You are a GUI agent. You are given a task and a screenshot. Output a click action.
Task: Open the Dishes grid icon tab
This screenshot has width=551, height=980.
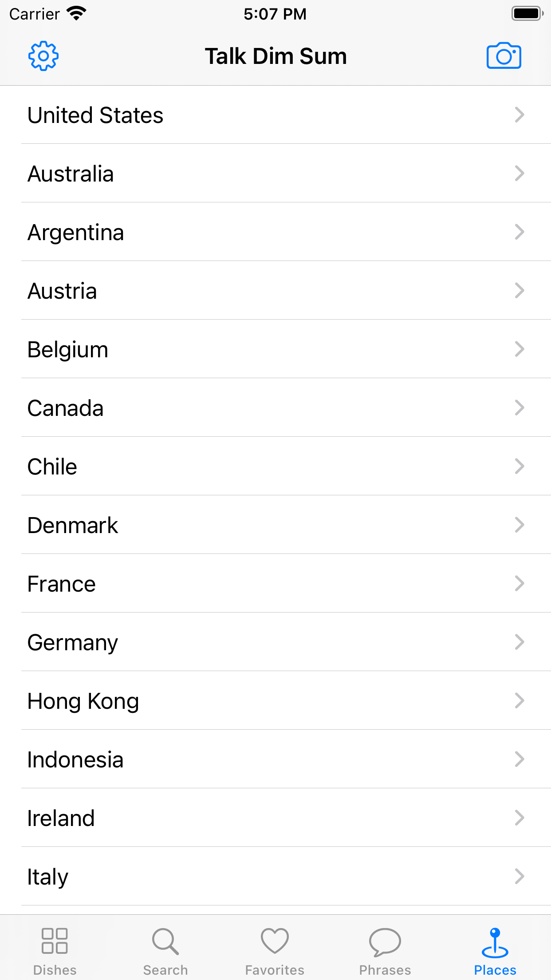[x=55, y=941]
